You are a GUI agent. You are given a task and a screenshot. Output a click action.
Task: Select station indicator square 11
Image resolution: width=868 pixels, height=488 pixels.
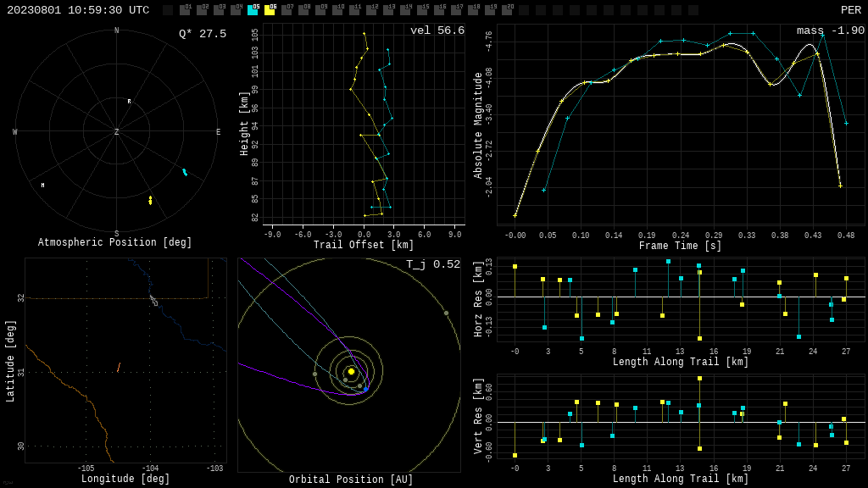click(x=354, y=10)
